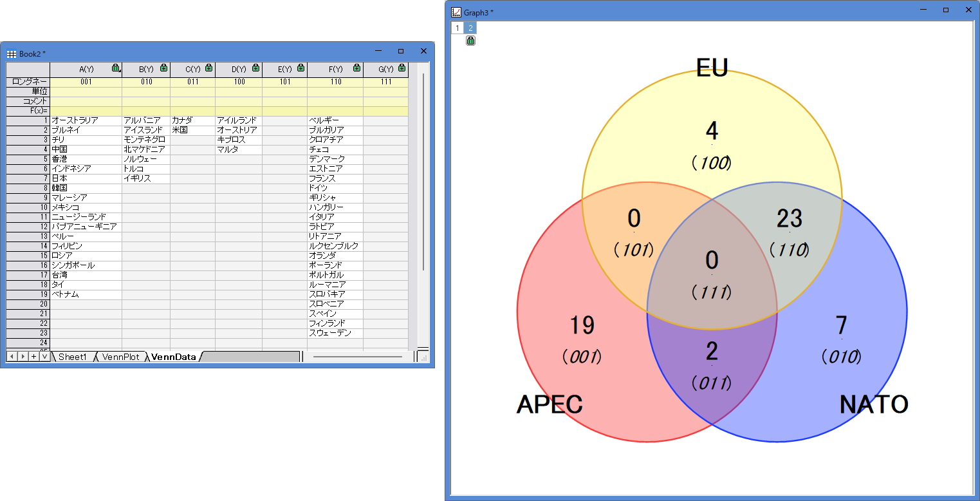980x501 pixels.
Task: Click cell containing マルタ
Action: click(239, 149)
